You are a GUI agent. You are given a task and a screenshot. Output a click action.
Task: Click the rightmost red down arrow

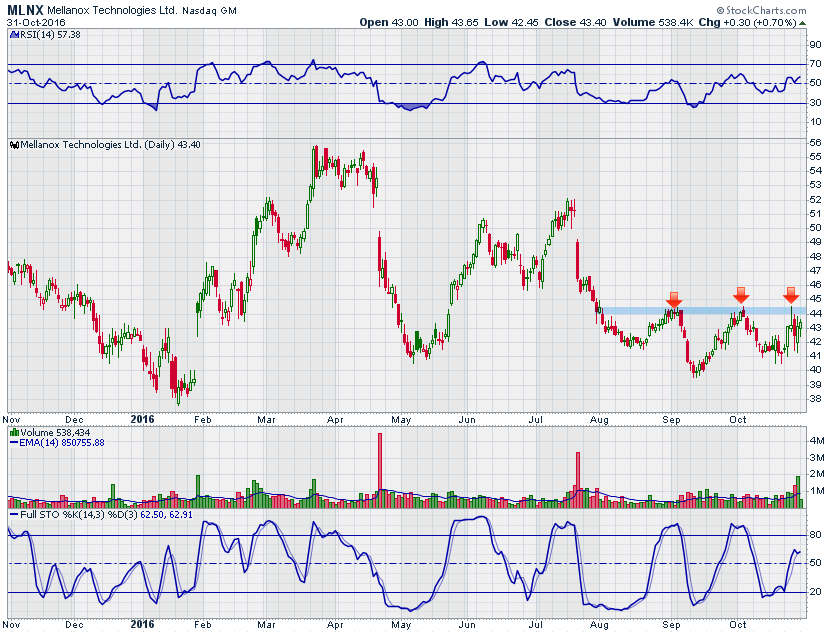pos(790,295)
